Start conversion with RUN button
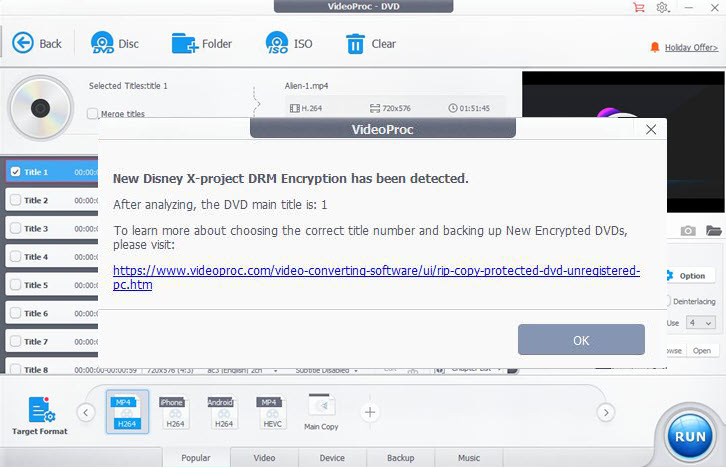726x468 pixels. coord(690,436)
